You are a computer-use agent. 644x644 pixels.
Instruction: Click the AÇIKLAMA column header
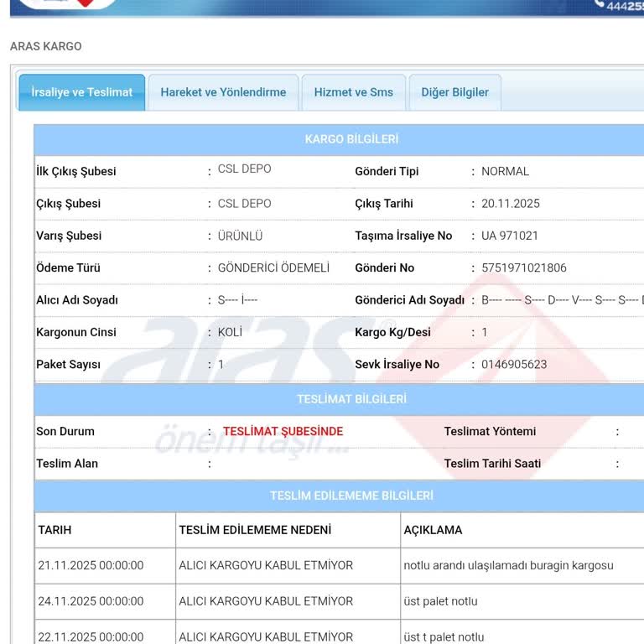(433, 530)
